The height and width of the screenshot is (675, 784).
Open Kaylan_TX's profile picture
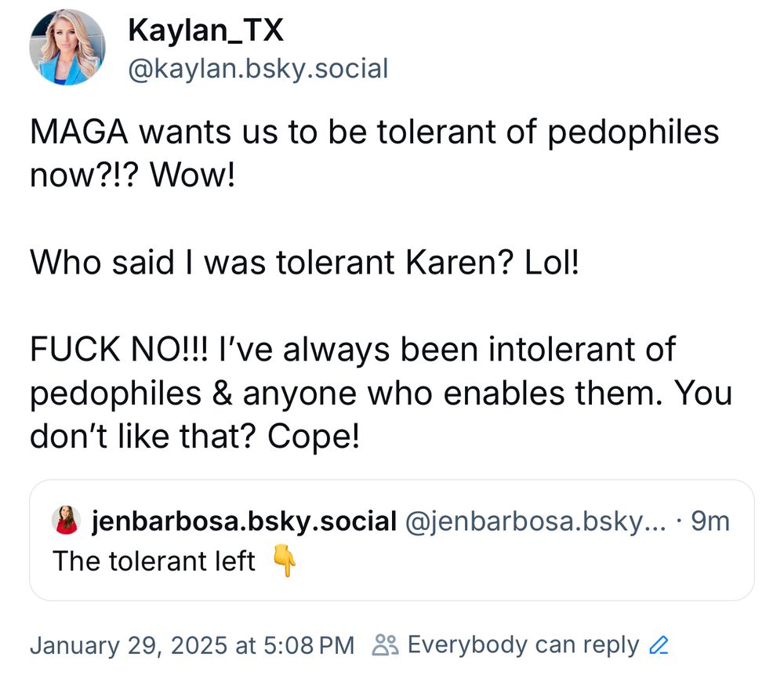click(67, 47)
